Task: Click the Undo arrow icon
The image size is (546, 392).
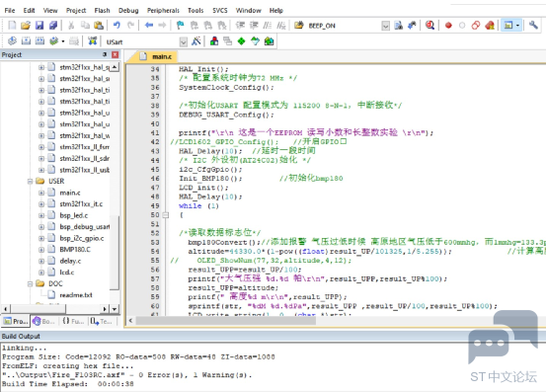Action: tap(117, 25)
